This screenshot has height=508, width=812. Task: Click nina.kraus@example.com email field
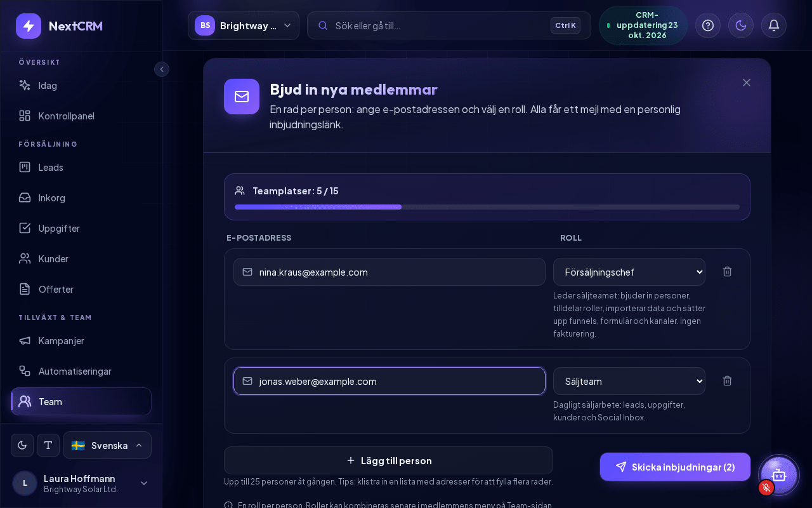click(x=390, y=272)
